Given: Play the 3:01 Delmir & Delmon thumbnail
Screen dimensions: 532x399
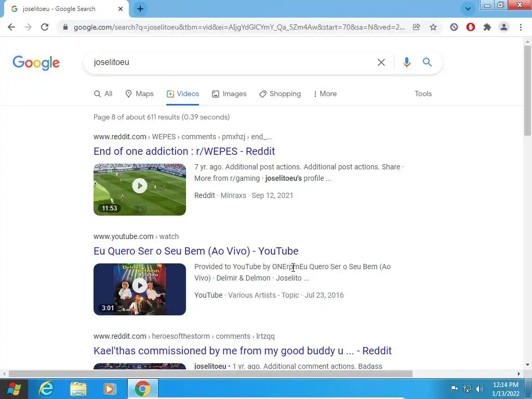Looking at the screenshot, I should pyautogui.click(x=140, y=289).
